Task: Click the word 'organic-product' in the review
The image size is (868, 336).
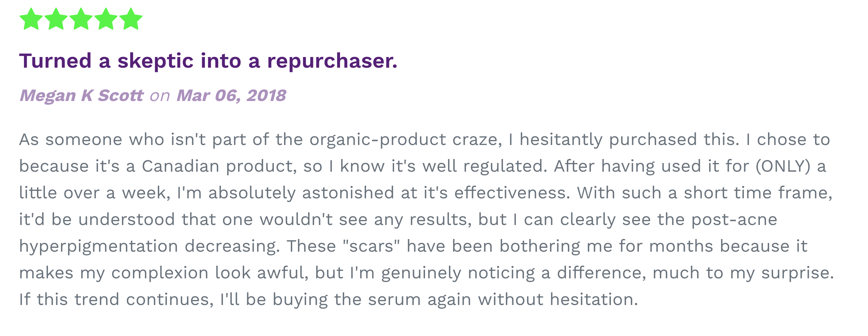Action: tap(377, 140)
